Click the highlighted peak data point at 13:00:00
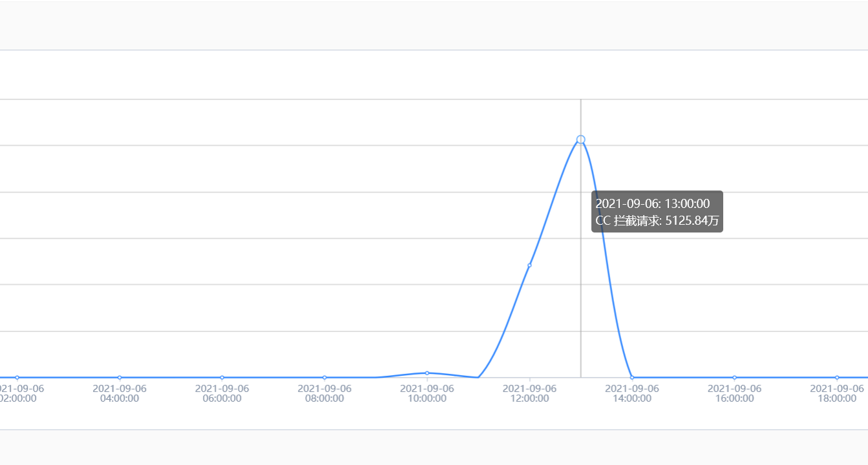Image resolution: width=868 pixels, height=465 pixels. click(581, 139)
